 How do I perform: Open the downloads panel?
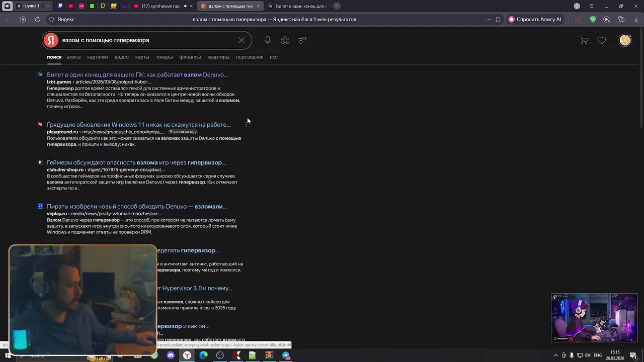636,19
